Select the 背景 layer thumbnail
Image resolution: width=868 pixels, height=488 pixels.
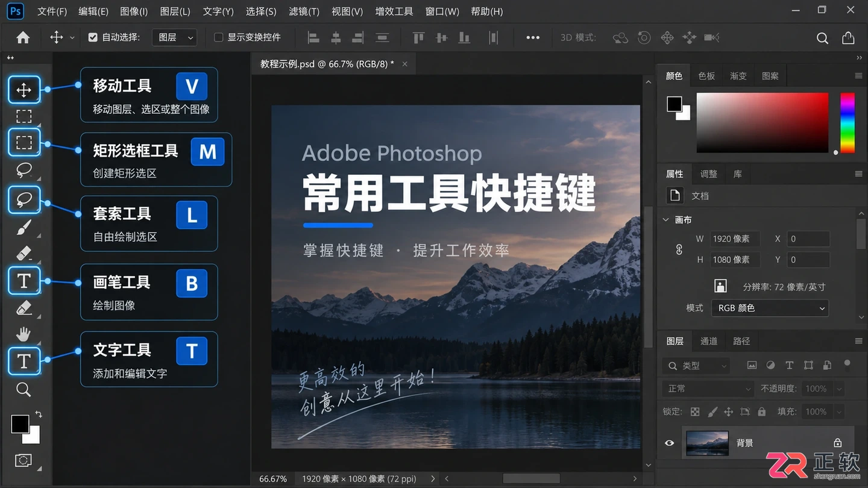click(707, 443)
